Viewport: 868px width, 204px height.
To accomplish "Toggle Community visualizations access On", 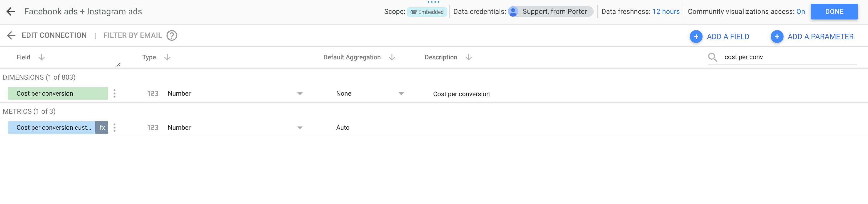I will click(x=801, y=11).
